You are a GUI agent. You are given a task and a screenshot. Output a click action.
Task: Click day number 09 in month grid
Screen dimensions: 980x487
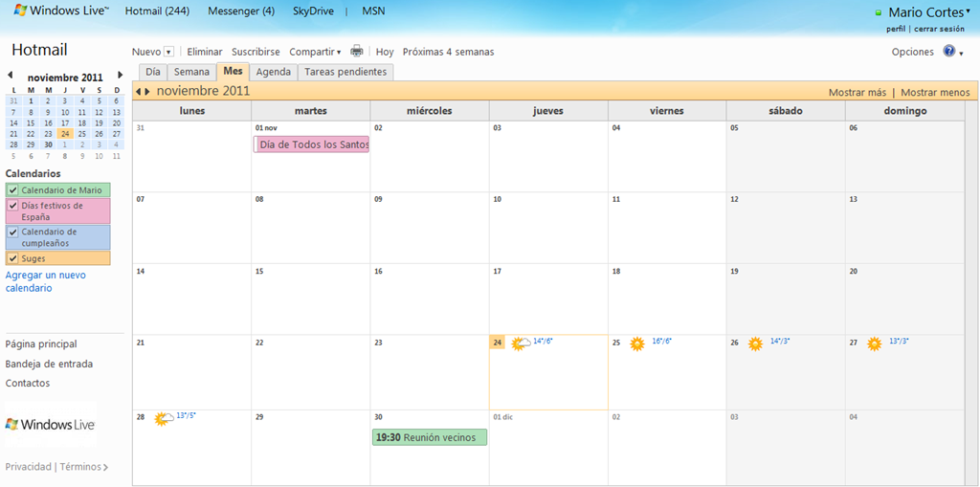[378, 199]
